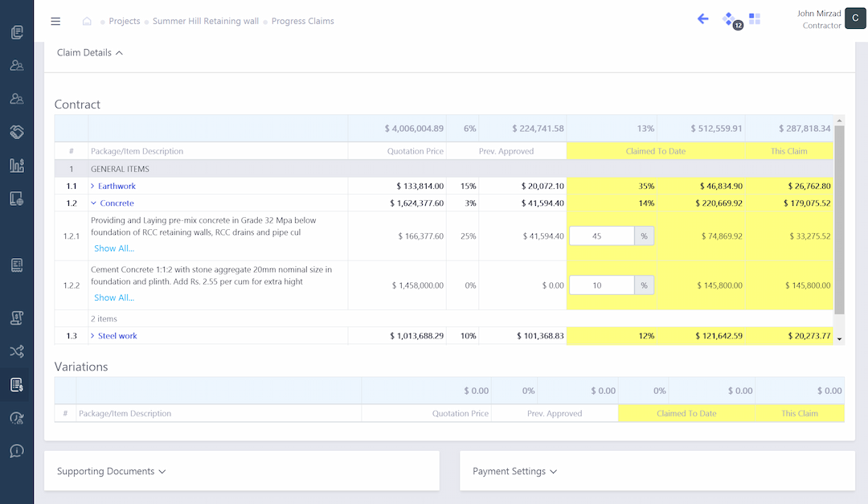Collapse the Concrete row

coord(93,203)
